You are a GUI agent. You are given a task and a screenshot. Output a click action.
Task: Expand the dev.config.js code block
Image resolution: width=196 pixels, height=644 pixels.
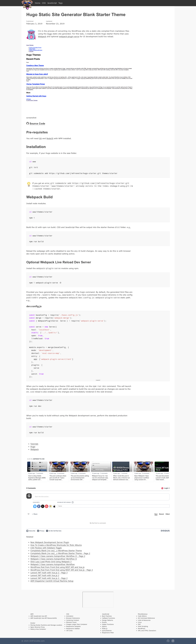[x=98, y=380]
